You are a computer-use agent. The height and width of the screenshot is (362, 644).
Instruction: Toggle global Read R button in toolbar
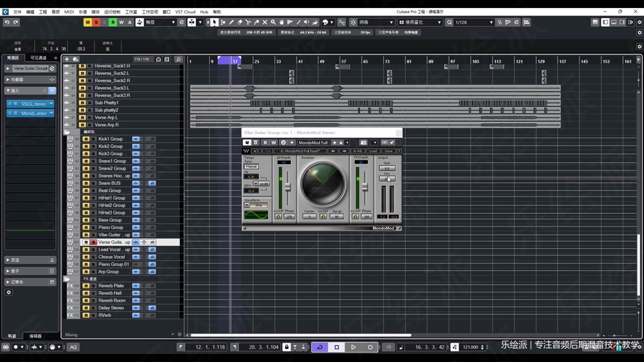(x=113, y=22)
